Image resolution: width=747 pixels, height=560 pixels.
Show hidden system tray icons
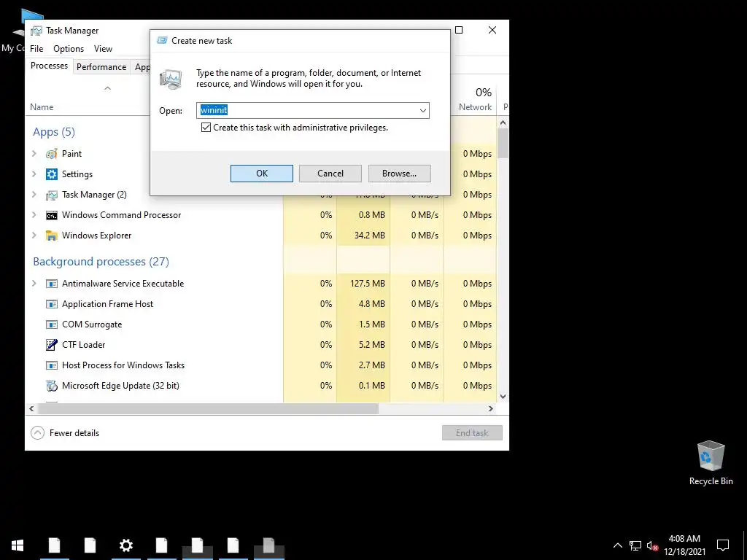(x=617, y=545)
